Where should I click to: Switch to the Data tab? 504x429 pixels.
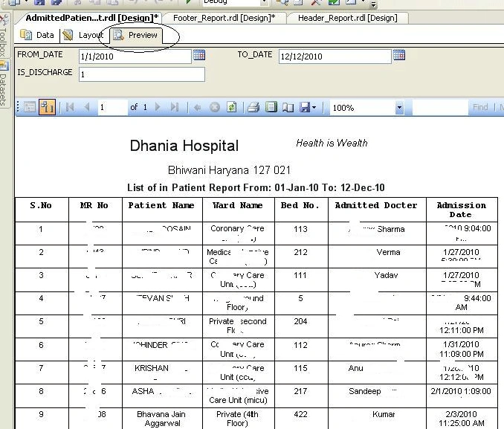click(x=37, y=35)
